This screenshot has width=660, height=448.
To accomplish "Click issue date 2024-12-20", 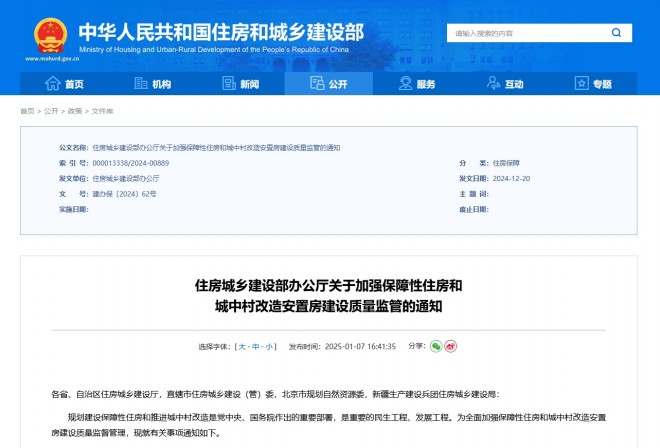I will 511,179.
